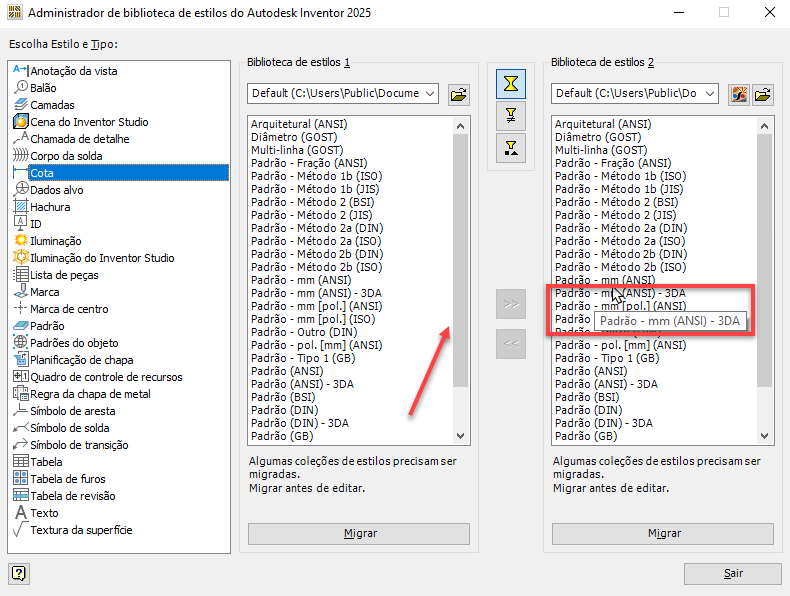Select Arquitetural (ANSI) in library 1
This screenshot has width=790, height=596.
click(x=299, y=124)
